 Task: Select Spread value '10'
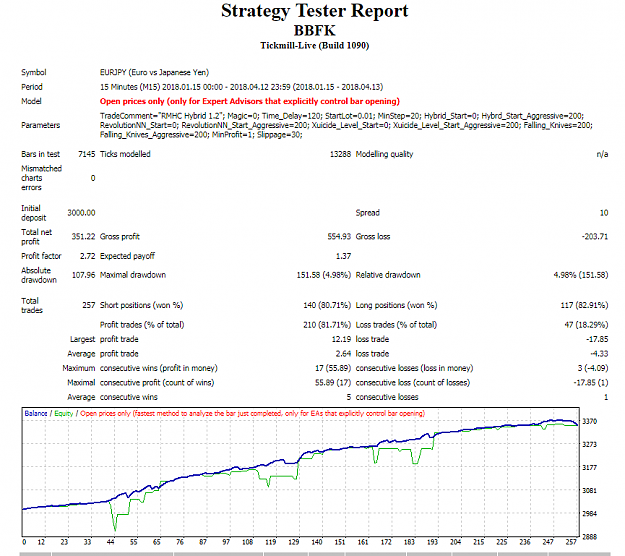tap(604, 213)
